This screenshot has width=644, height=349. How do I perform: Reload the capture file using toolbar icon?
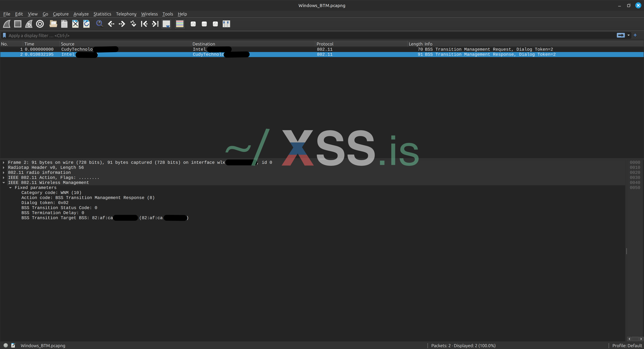86,24
